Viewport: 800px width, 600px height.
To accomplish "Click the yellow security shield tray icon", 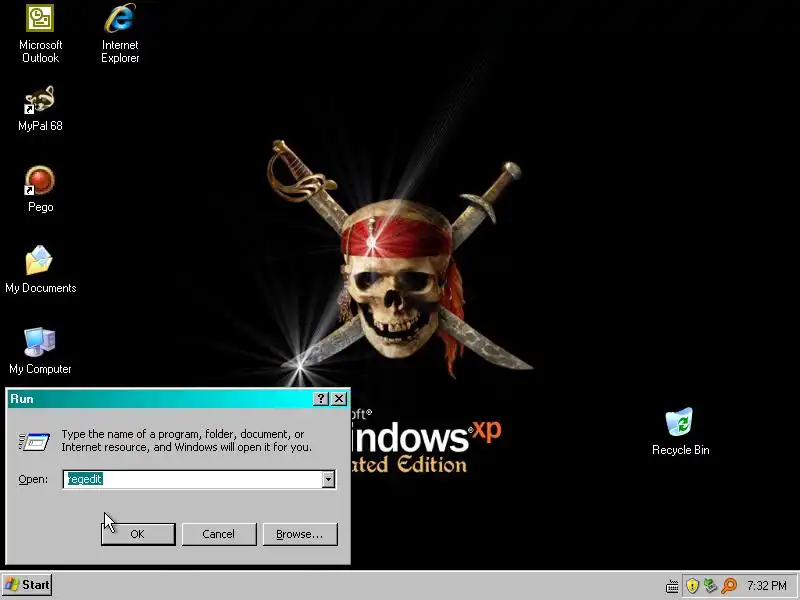I will tap(692, 586).
